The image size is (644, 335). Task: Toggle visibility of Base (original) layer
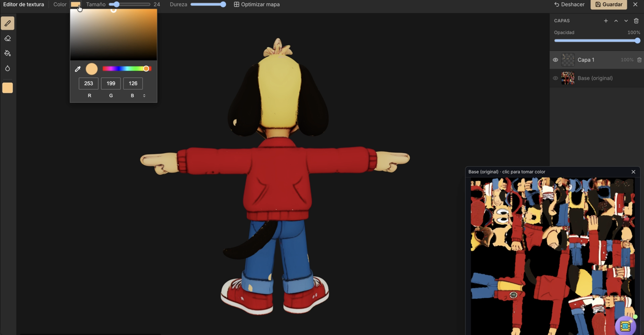(x=555, y=78)
